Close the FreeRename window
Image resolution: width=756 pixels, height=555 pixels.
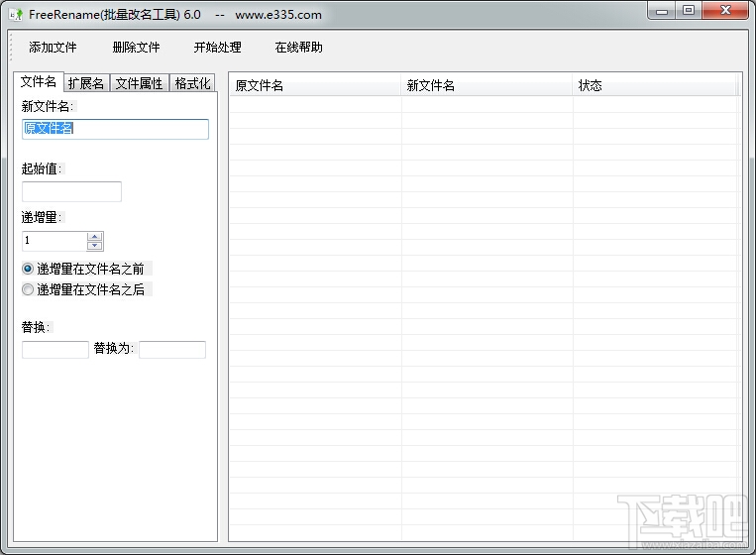click(725, 10)
